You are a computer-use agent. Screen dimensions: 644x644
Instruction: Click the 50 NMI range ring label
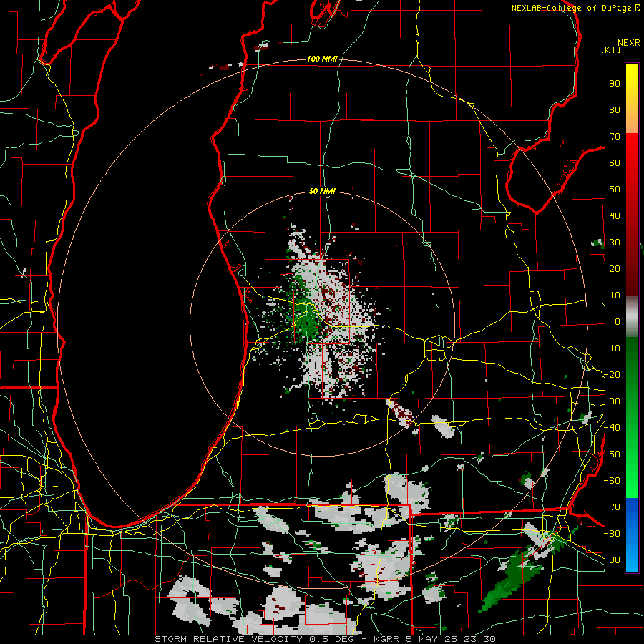point(322,191)
